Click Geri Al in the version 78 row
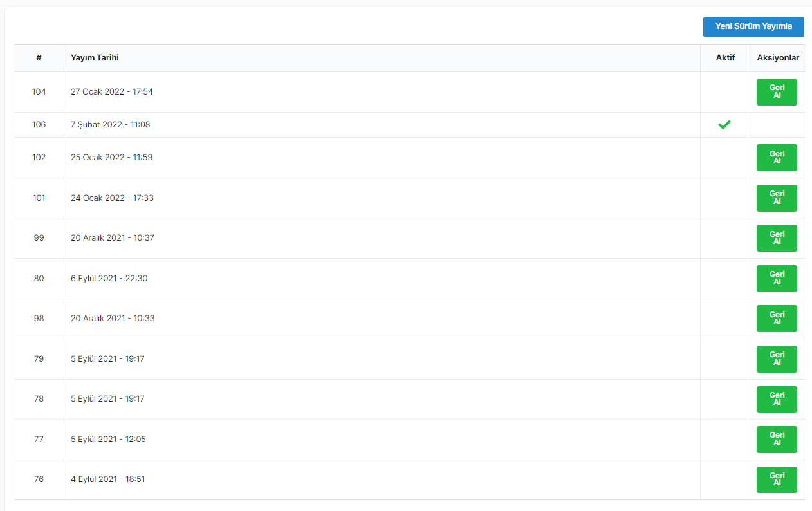This screenshot has width=812, height=511. [777, 399]
